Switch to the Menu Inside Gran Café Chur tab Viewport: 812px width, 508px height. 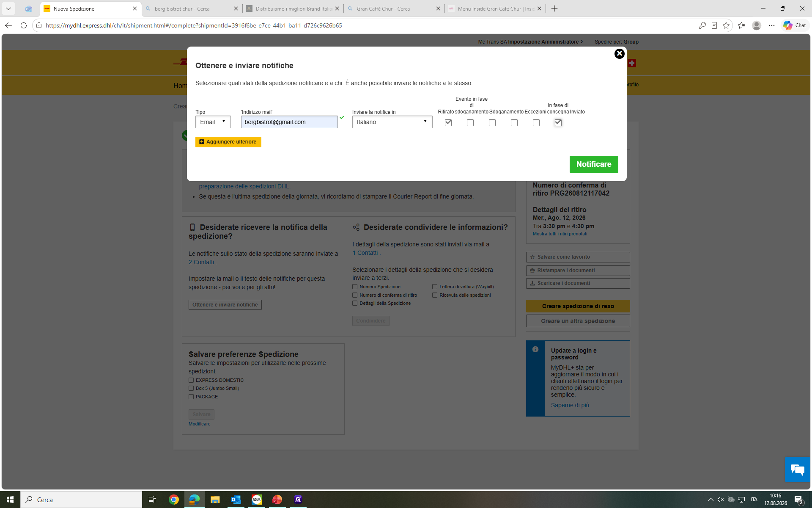(495, 8)
